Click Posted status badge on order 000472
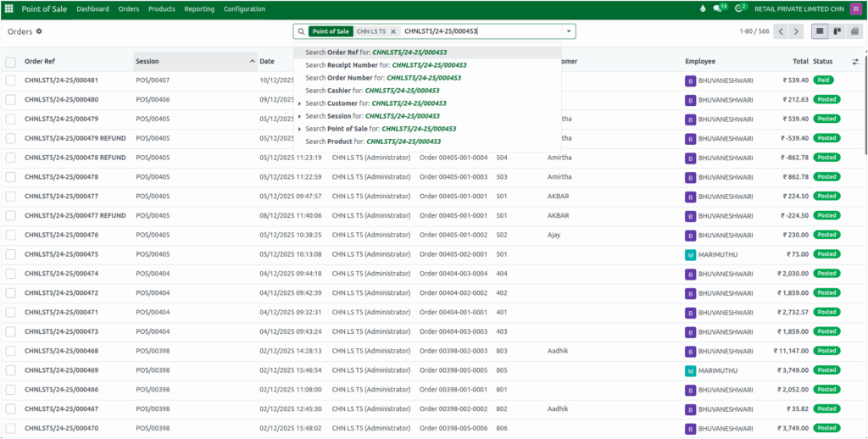 [826, 293]
